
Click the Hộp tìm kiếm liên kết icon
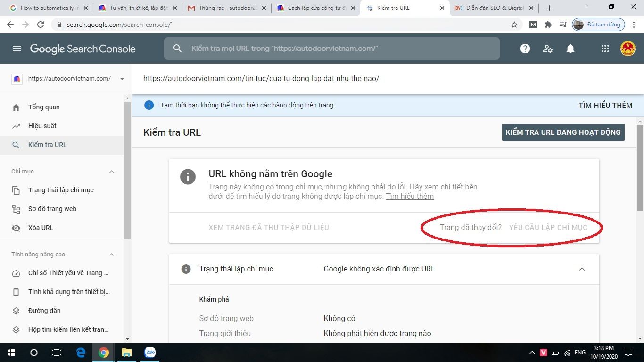point(16,329)
